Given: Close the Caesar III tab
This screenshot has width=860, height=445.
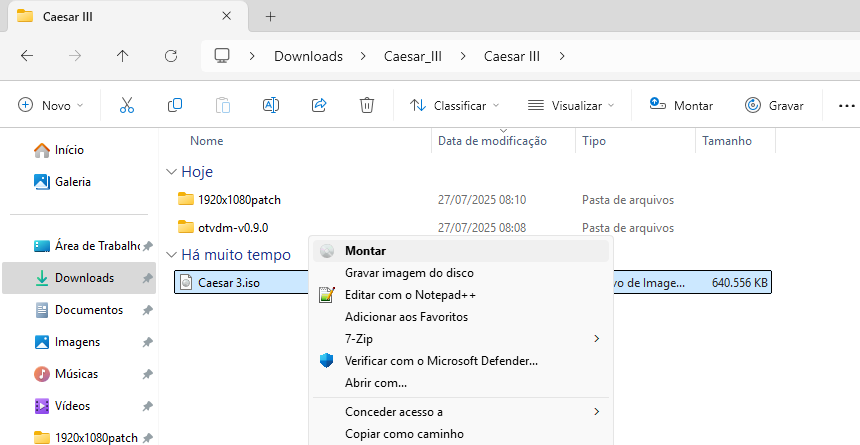Looking at the screenshot, I should [x=227, y=16].
